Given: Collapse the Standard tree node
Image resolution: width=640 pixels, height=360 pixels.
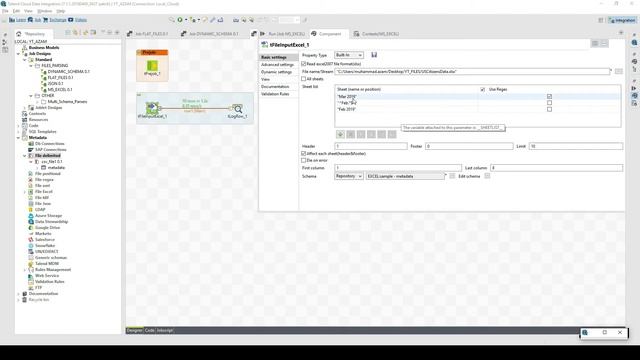Looking at the screenshot, I should pos(24,60).
